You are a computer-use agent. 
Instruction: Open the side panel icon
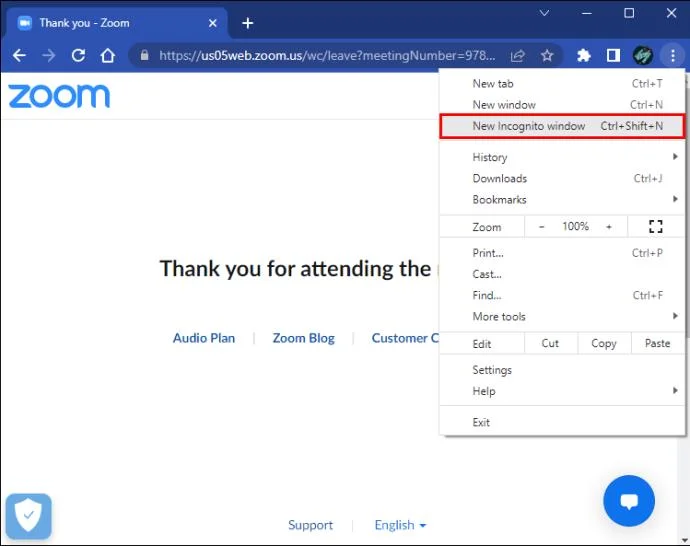(613, 55)
